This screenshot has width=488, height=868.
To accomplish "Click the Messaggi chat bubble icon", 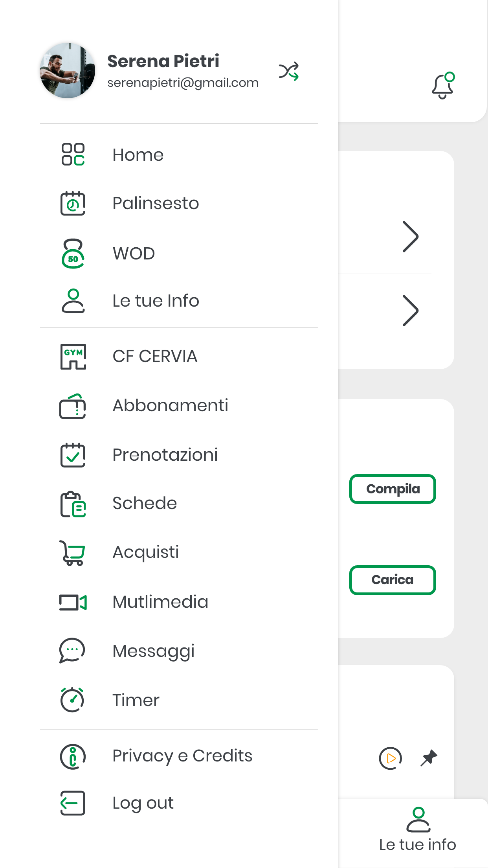I will click(x=72, y=651).
